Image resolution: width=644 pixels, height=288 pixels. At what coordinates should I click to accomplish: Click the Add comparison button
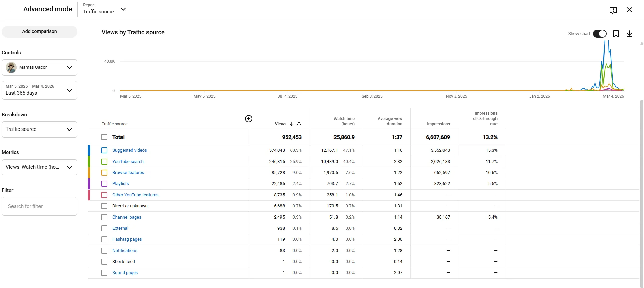[x=39, y=32]
